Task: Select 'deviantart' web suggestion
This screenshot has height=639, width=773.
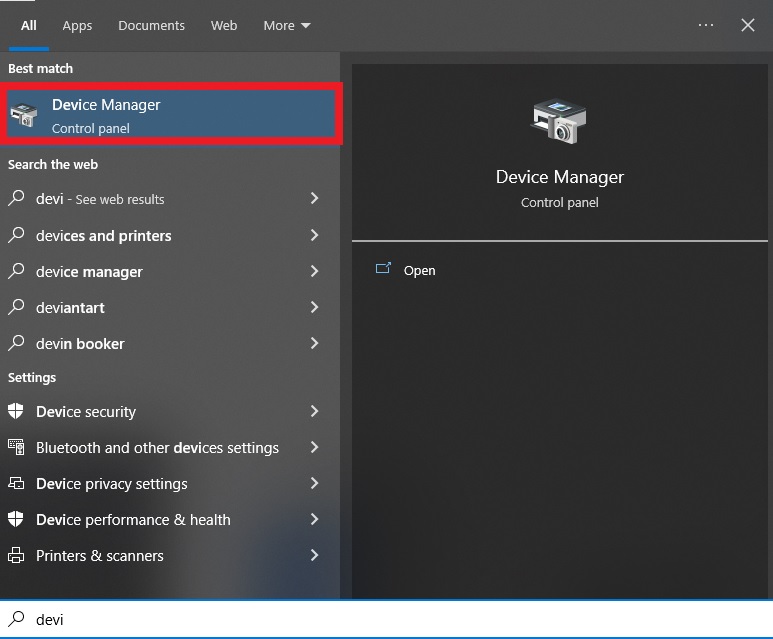Action: pyautogui.click(x=170, y=307)
